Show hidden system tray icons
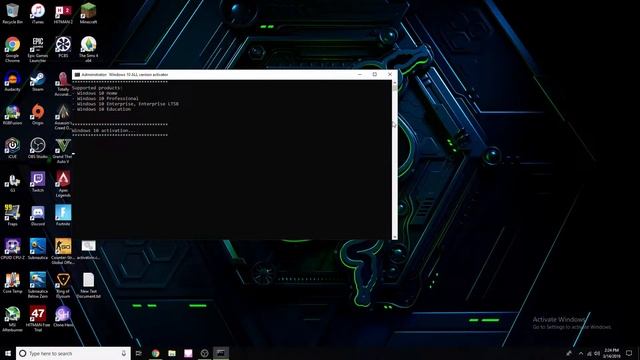The image size is (640, 360). coord(581,353)
